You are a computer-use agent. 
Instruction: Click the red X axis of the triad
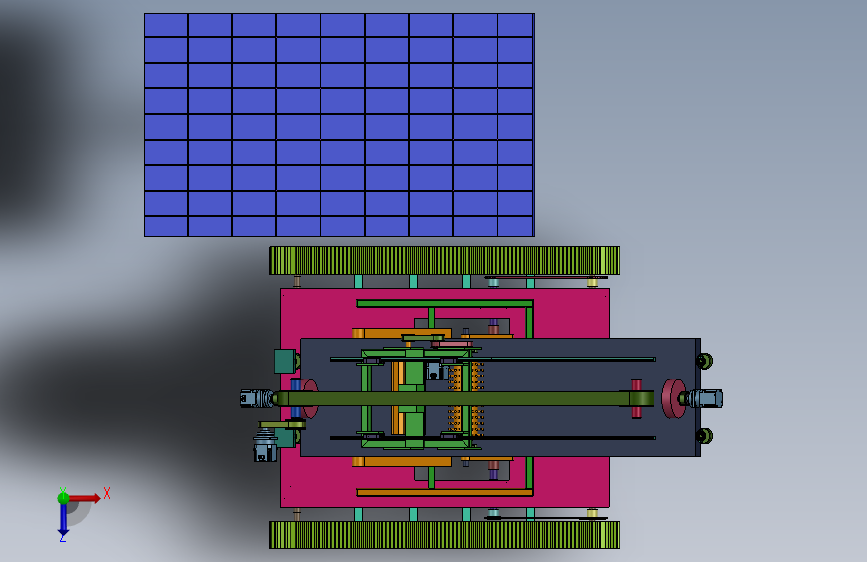pyautogui.click(x=85, y=498)
